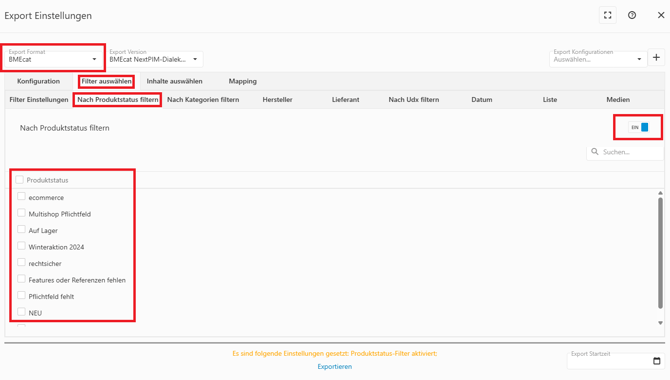
Task: Click the Exportieren link
Action: click(335, 366)
